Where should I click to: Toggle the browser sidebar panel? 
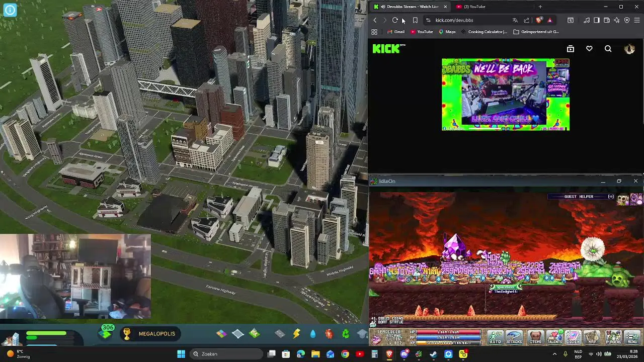tap(597, 20)
